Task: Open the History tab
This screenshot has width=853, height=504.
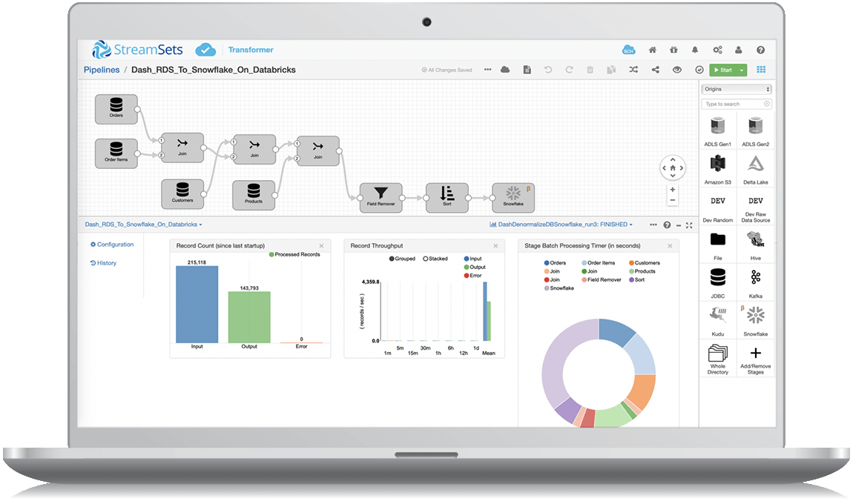Action: pos(103,263)
